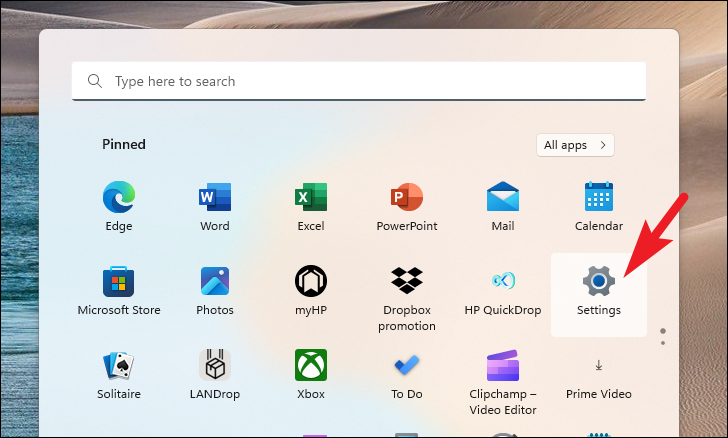This screenshot has height=438, width=728.
Task: Click the All apps button
Action: (x=575, y=145)
